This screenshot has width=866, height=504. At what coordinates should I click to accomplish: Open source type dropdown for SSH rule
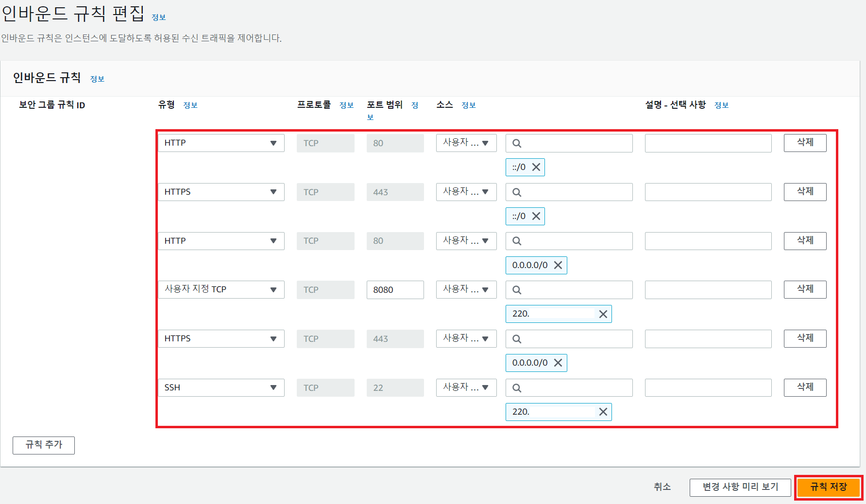466,387
